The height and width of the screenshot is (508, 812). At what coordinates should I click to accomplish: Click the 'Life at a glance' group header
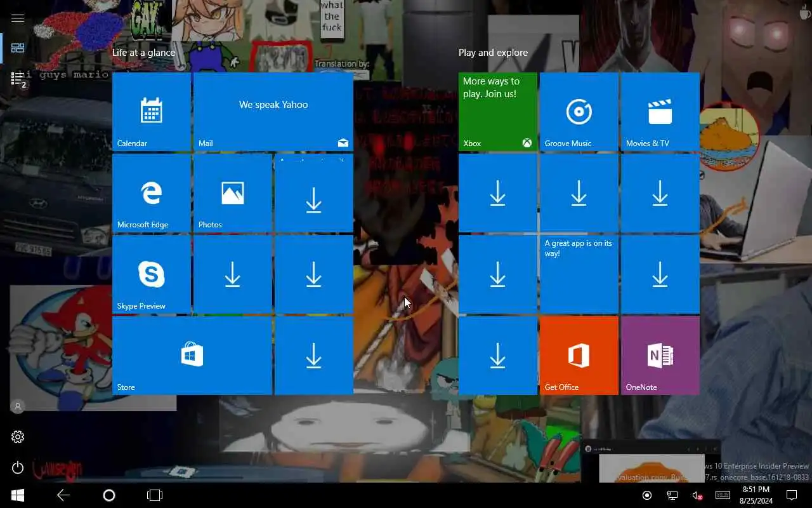[143, 53]
